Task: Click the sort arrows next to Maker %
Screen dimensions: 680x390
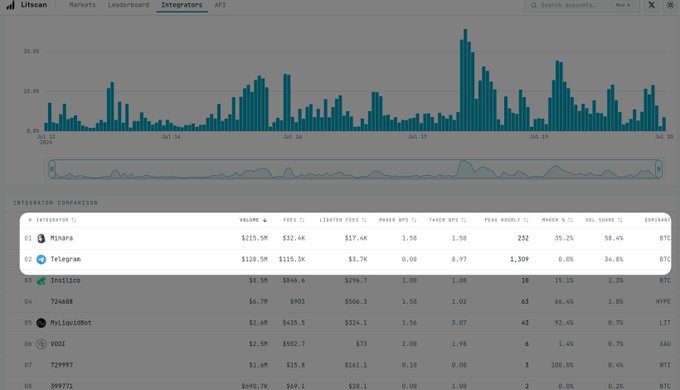Action: click(x=570, y=220)
